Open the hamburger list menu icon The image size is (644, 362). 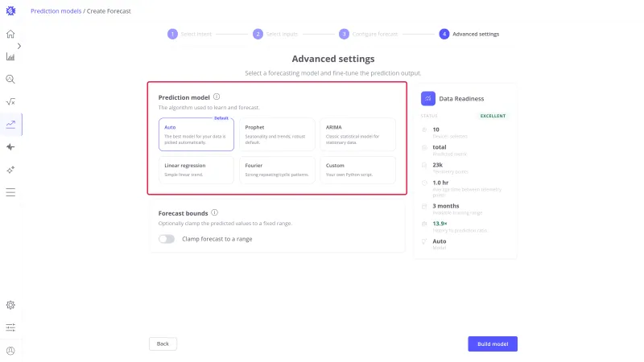pyautogui.click(x=10, y=192)
